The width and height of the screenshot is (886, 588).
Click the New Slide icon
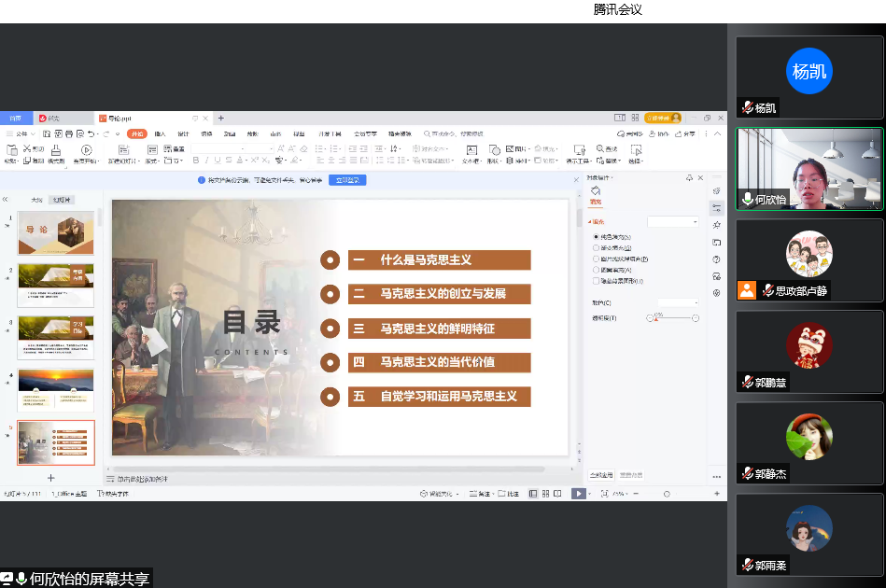pos(124,149)
